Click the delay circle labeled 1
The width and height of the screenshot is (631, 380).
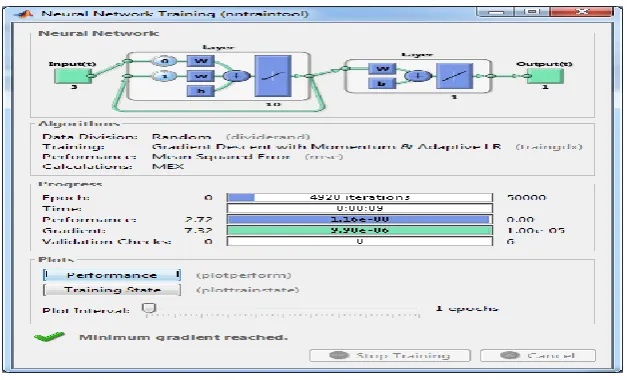click(x=164, y=76)
